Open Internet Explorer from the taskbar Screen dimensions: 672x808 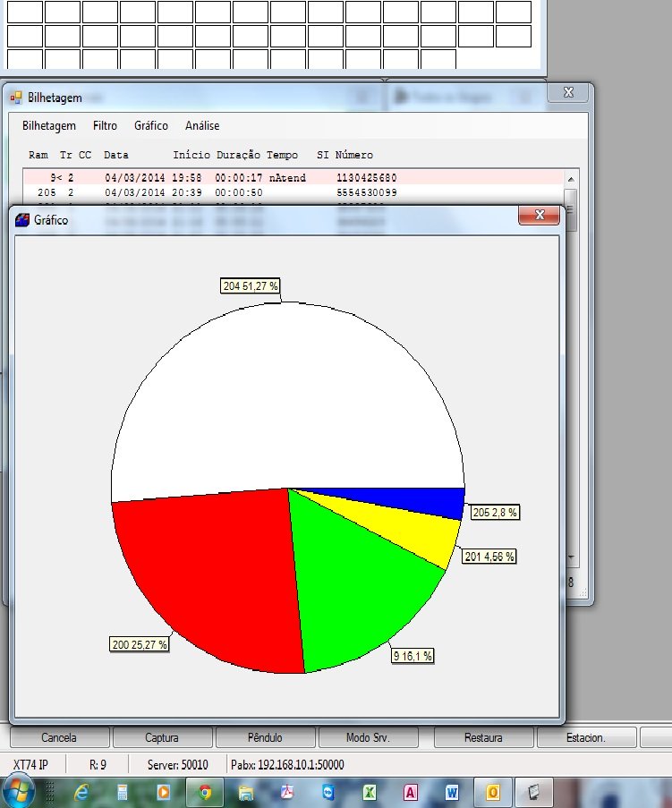point(81,792)
